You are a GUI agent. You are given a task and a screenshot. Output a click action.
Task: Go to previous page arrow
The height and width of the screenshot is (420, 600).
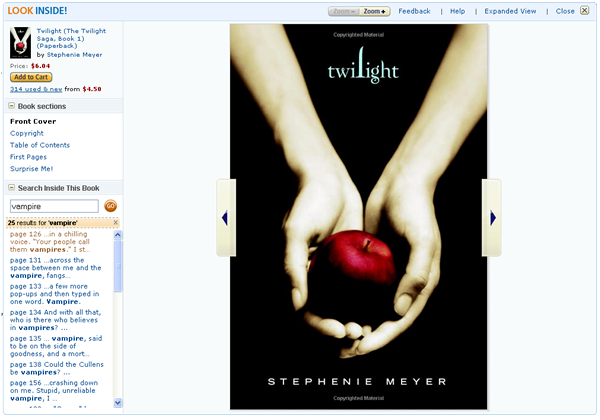(x=226, y=218)
